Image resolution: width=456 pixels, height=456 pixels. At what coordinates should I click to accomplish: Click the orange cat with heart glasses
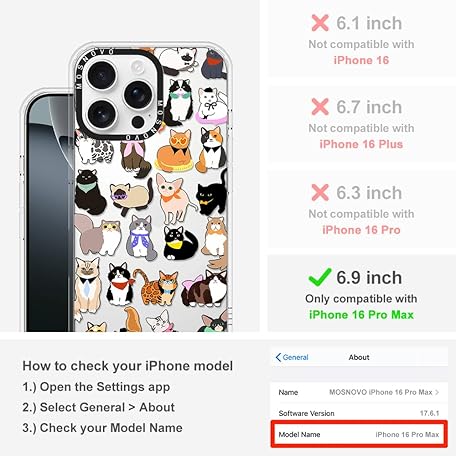click(x=175, y=150)
